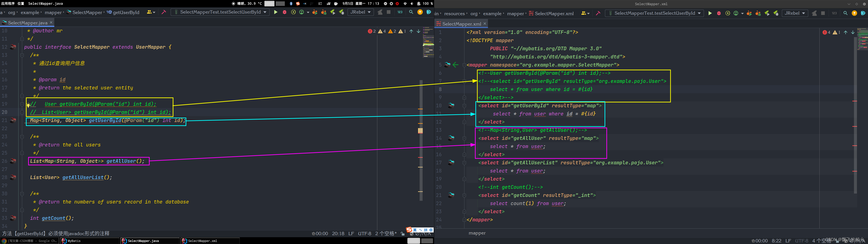Run test in SelectMapper.java window
The height and width of the screenshot is (244, 868).
(276, 12)
